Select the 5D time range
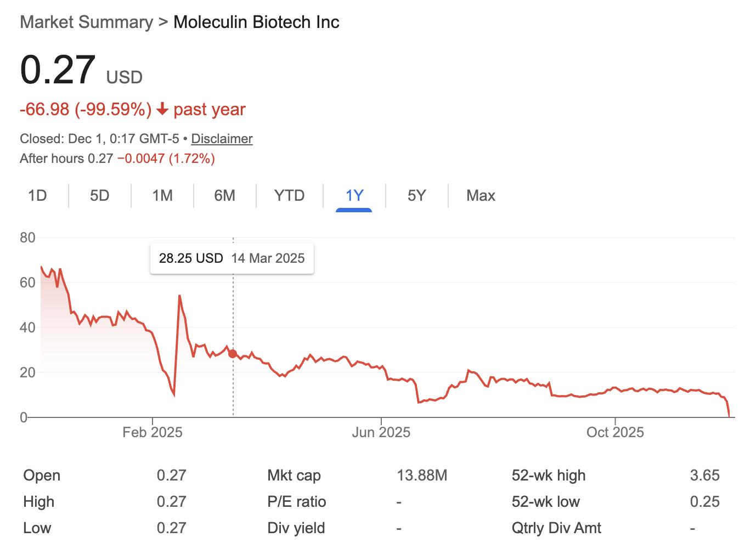The image size is (756, 554). pyautogui.click(x=99, y=195)
